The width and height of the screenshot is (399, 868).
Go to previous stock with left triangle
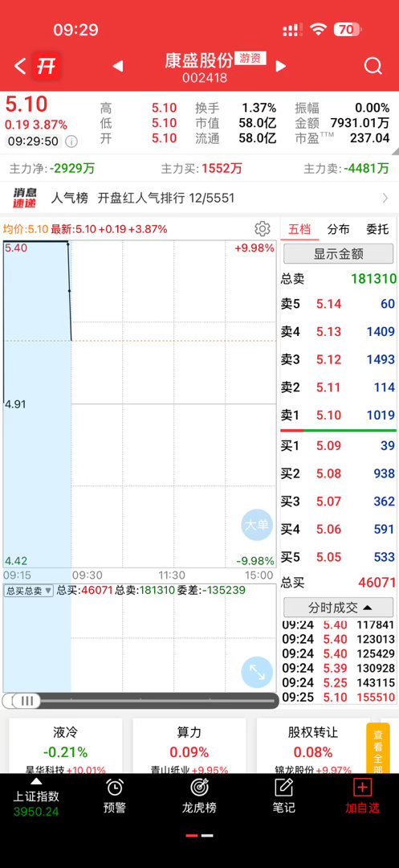(x=118, y=67)
